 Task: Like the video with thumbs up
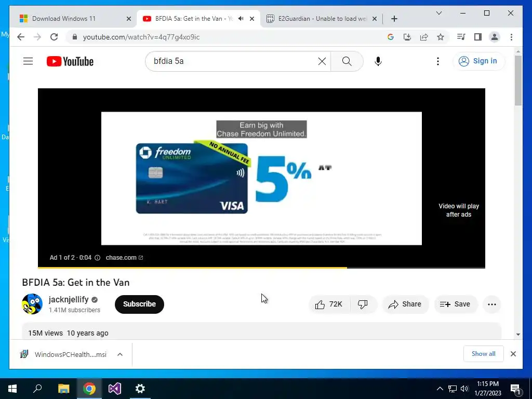click(329, 304)
